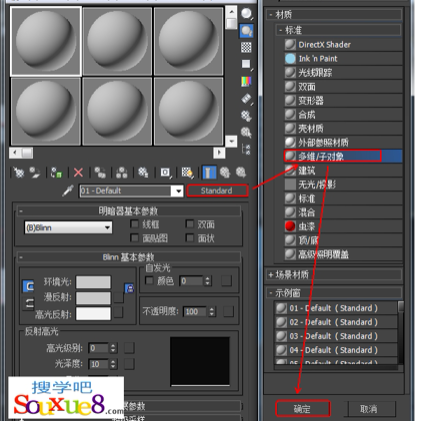
Task: Click the red X Reset Map icon
Action: tap(78, 172)
